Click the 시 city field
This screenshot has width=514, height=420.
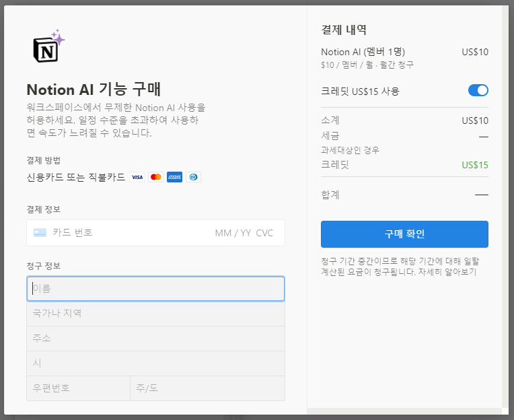tap(155, 363)
